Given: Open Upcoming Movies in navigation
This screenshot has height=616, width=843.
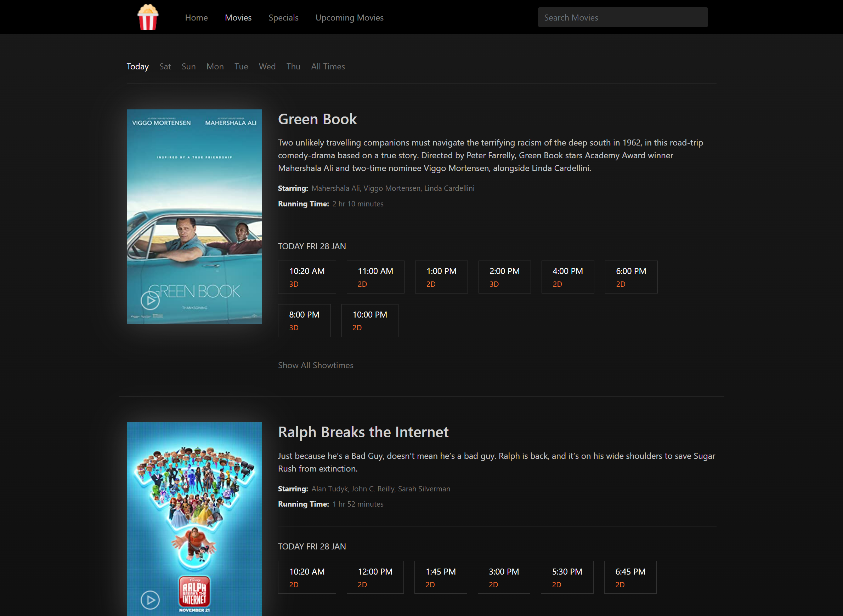Looking at the screenshot, I should pyautogui.click(x=349, y=18).
